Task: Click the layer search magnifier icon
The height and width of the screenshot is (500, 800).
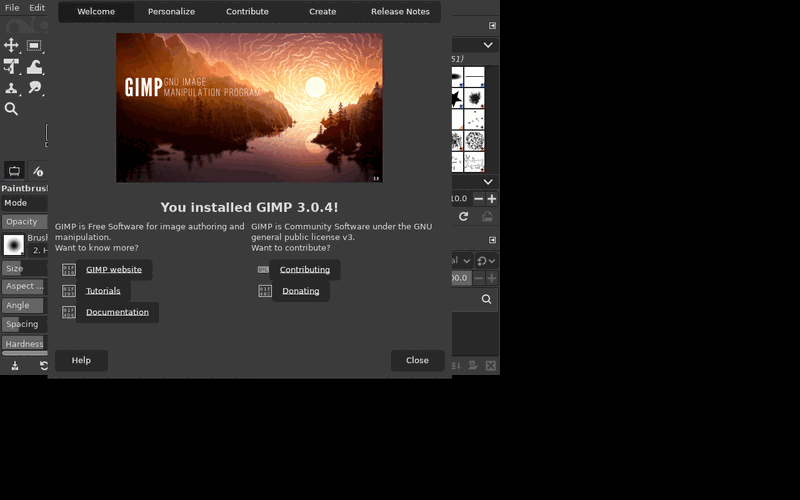Action: click(x=486, y=299)
